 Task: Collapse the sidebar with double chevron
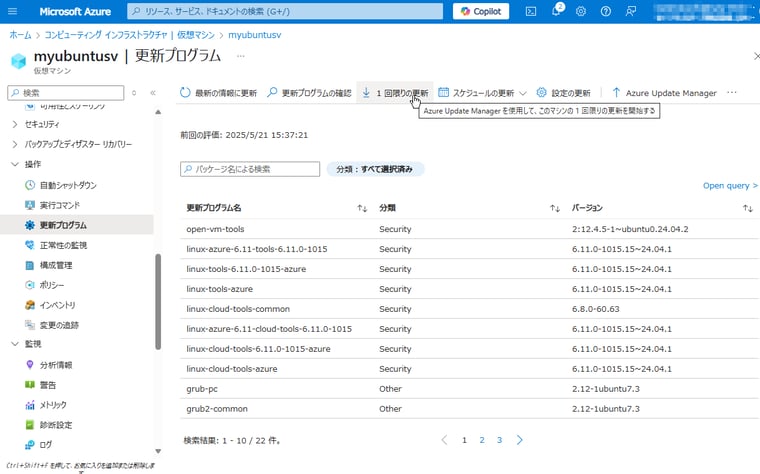153,93
